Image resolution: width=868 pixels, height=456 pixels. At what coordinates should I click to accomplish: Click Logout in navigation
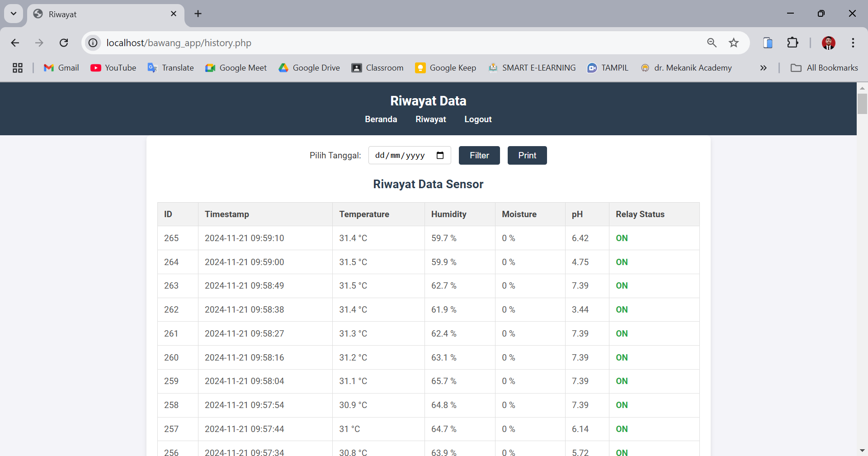[478, 119]
